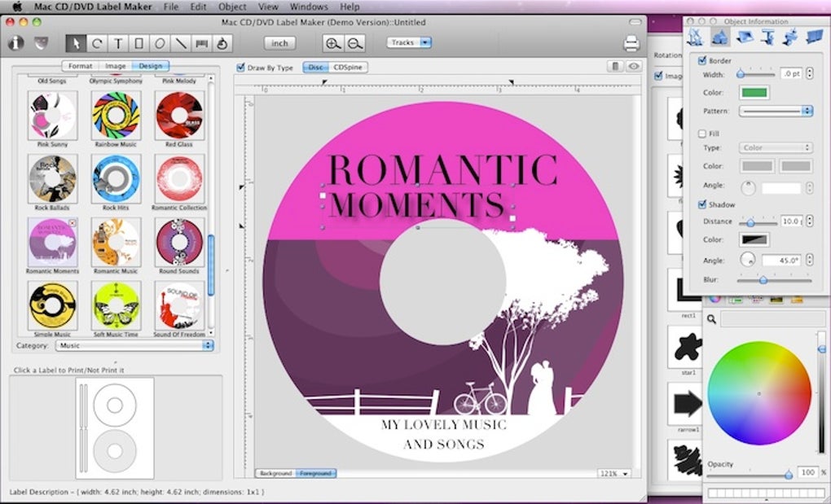Select the ellipse shape tool
The height and width of the screenshot is (504, 831).
[x=160, y=43]
